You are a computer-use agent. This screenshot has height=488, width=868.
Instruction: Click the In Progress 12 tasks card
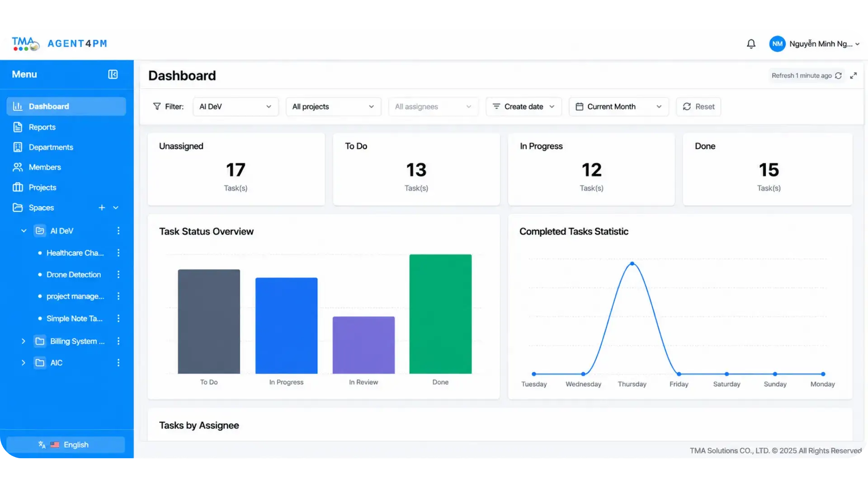[x=591, y=169]
